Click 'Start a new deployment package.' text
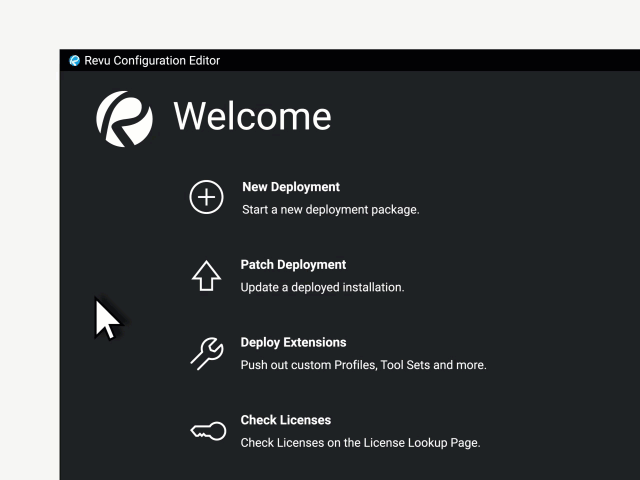 click(x=331, y=210)
